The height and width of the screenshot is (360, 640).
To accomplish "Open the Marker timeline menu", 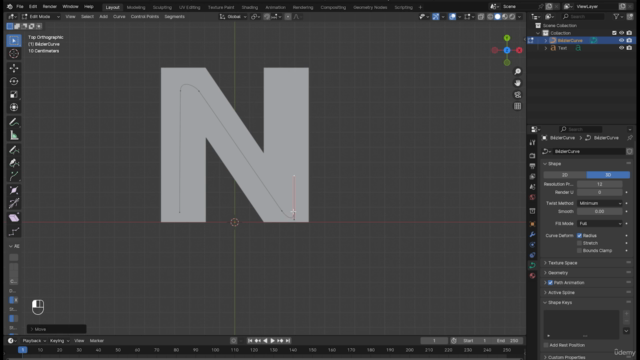I will click(x=97, y=341).
